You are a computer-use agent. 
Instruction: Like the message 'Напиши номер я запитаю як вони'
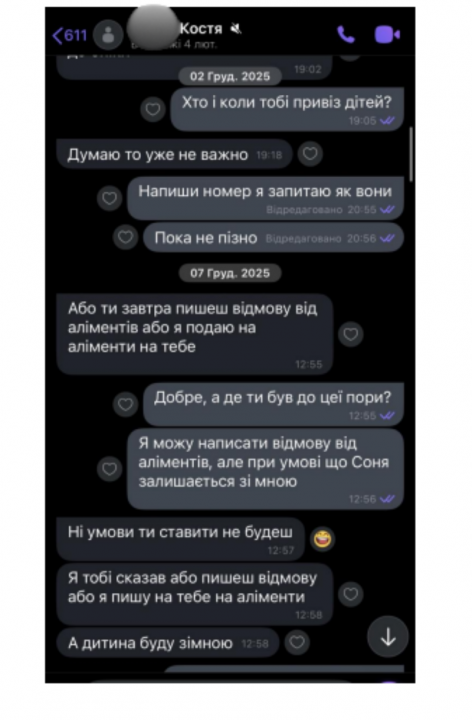(109, 198)
